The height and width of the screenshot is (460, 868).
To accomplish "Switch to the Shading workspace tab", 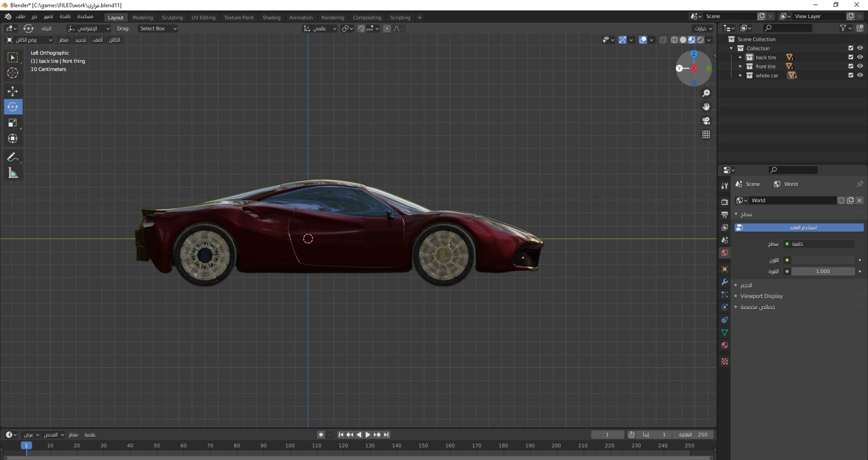I will pyautogui.click(x=271, y=17).
